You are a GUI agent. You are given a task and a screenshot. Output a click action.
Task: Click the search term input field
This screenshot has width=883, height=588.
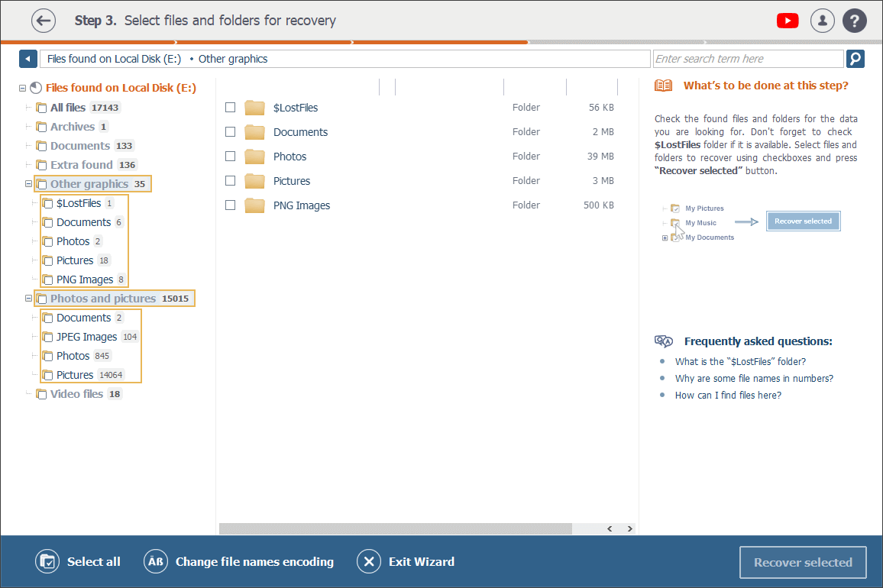(748, 59)
